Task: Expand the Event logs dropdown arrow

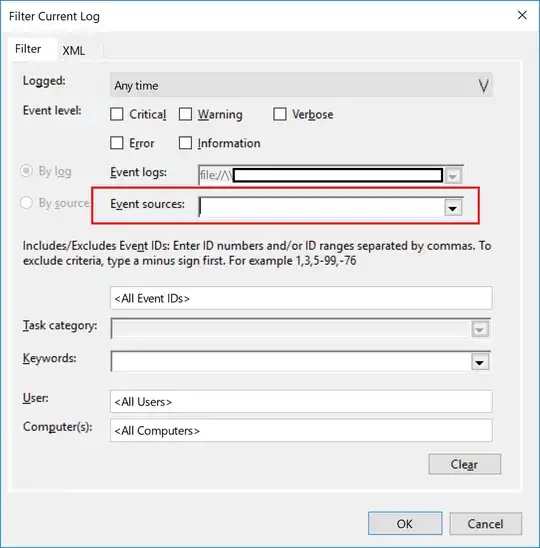Action: pyautogui.click(x=453, y=176)
